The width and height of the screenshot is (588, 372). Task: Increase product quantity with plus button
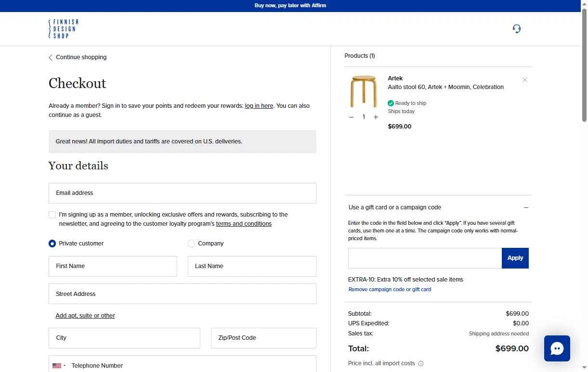376,117
